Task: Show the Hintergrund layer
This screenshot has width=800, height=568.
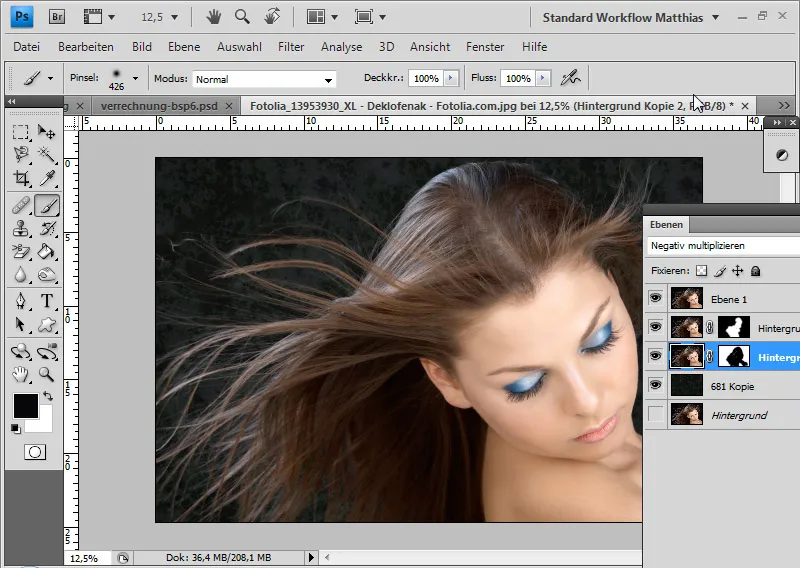Action: 656,414
